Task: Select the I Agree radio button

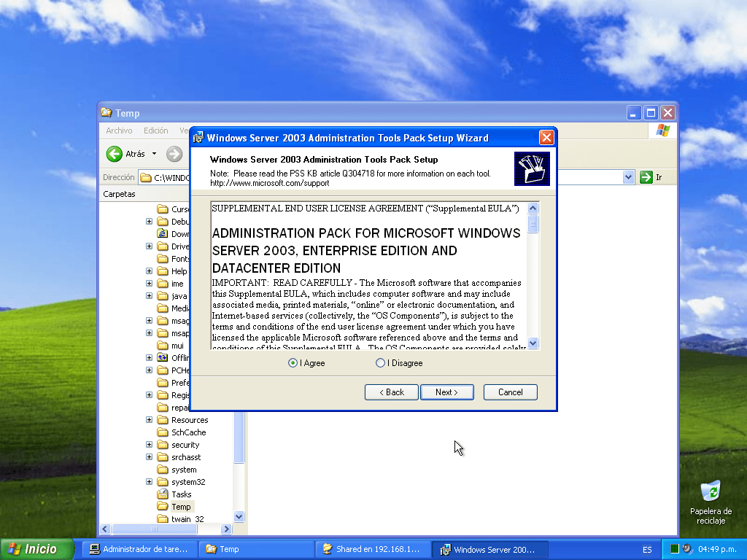Action: pos(293,363)
